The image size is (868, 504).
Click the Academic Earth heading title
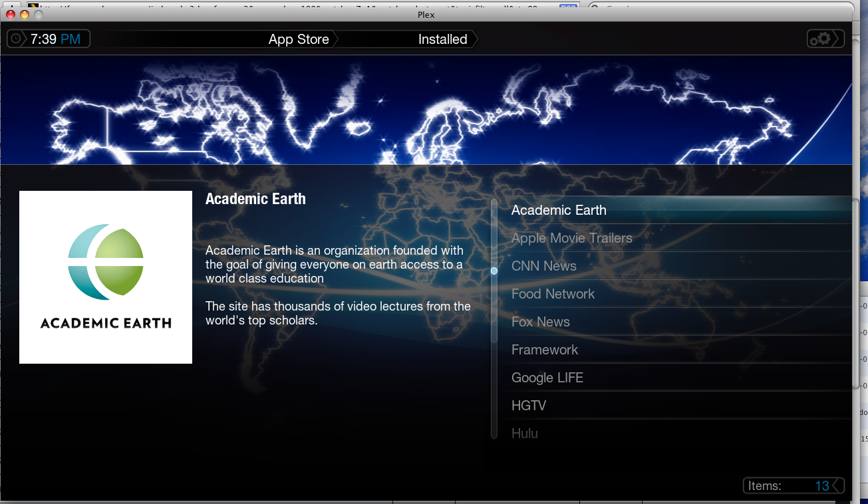click(255, 199)
